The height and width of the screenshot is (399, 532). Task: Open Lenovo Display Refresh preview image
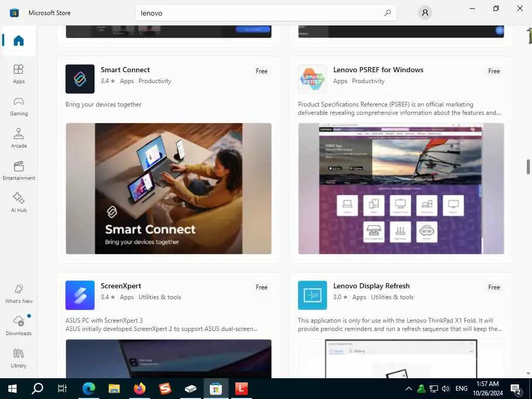click(401, 358)
